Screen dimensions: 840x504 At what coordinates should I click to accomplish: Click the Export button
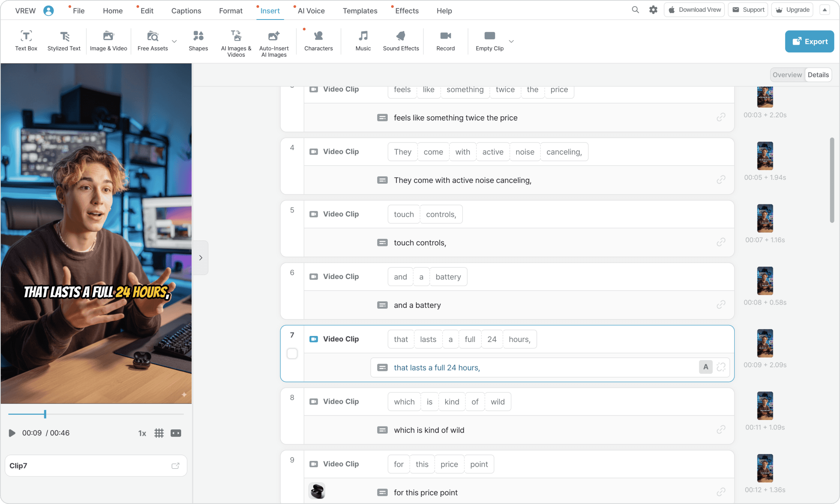809,41
